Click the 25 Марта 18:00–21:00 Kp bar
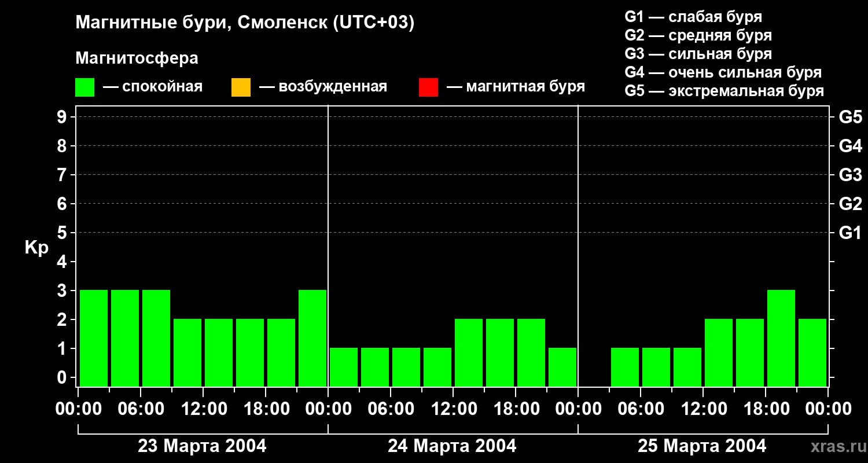The image size is (868, 463). tap(781, 338)
